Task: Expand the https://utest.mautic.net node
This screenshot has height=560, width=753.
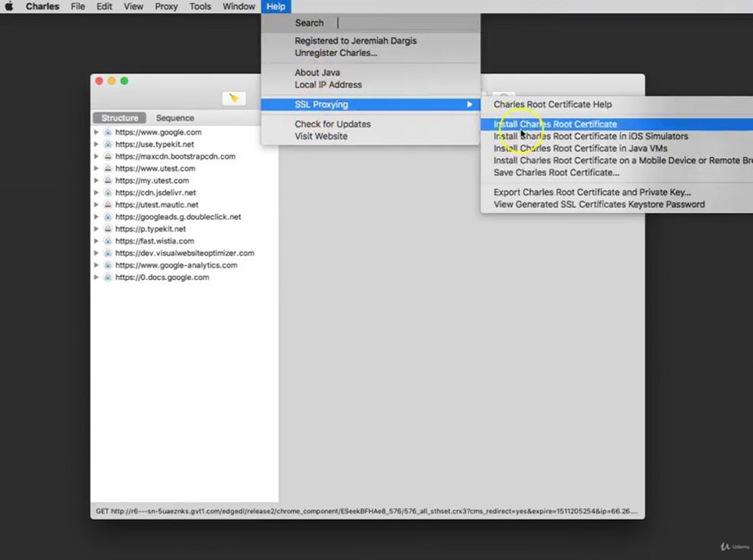Action: click(96, 204)
